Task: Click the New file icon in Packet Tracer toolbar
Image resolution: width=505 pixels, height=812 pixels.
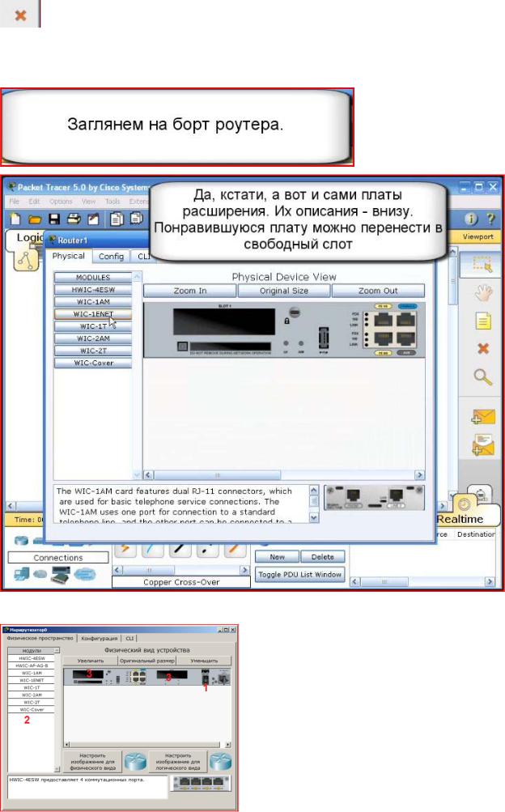Action: point(15,219)
